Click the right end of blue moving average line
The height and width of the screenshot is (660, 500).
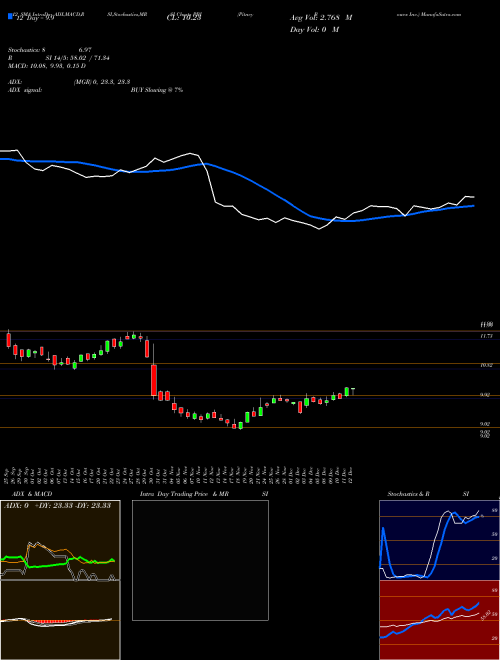coord(473,206)
